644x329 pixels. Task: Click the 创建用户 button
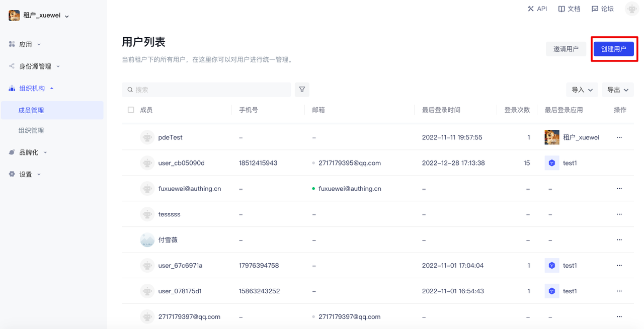(x=613, y=49)
